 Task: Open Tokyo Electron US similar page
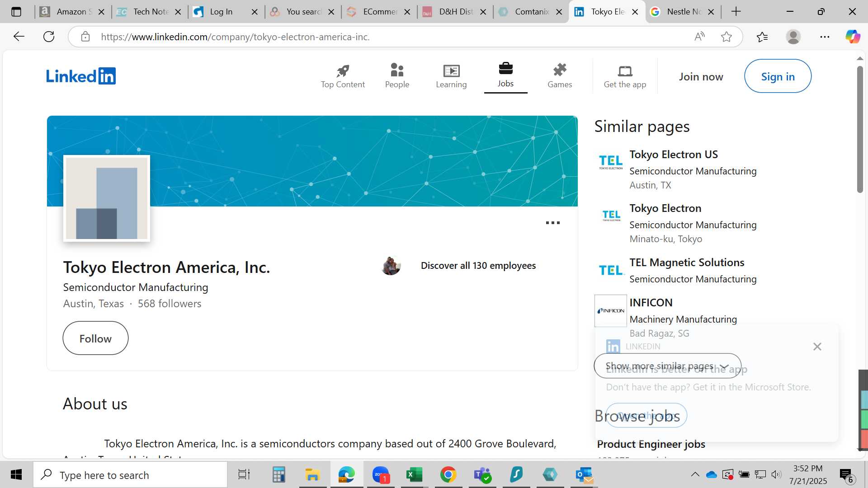click(x=674, y=155)
